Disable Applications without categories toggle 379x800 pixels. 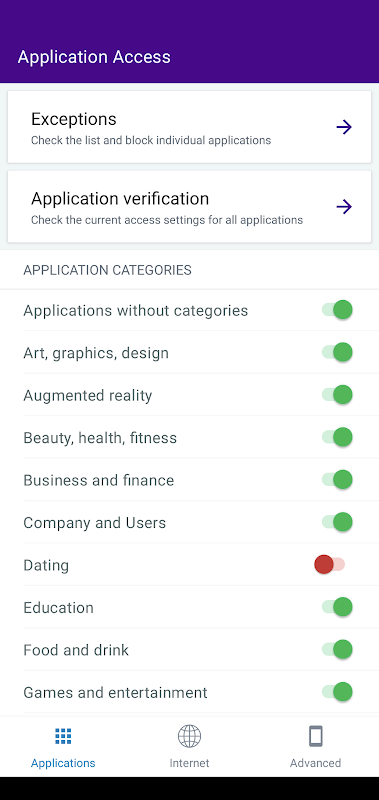coord(337,310)
